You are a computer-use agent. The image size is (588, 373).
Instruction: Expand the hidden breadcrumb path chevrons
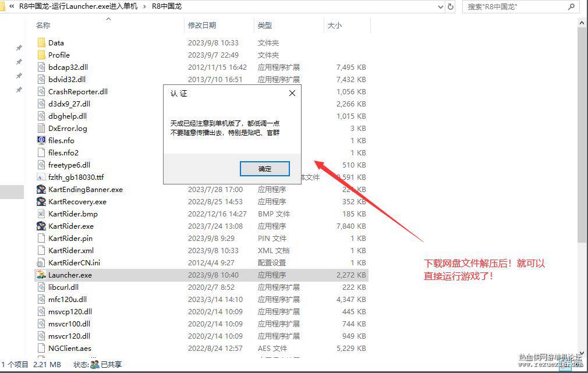point(12,6)
